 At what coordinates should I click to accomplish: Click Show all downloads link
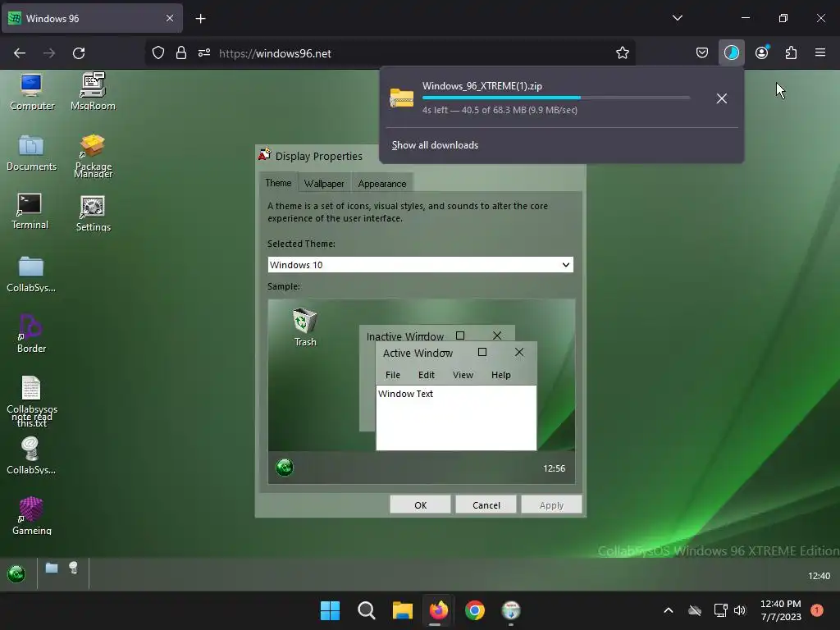(435, 145)
